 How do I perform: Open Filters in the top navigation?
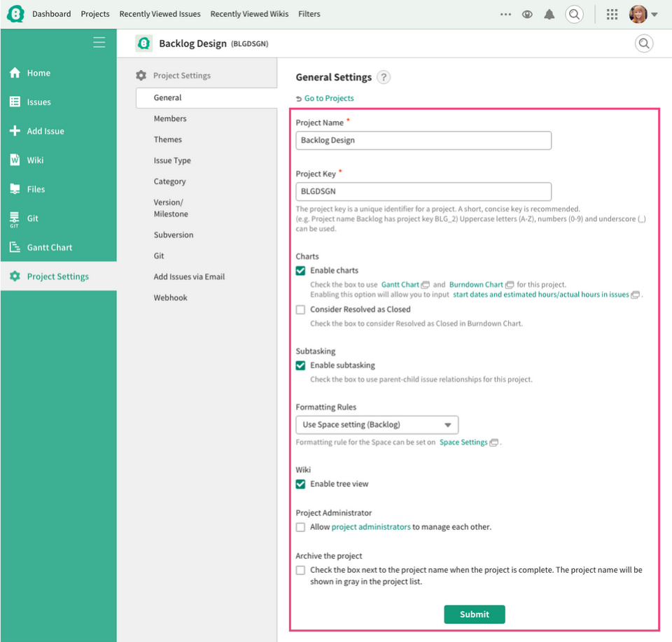pos(309,14)
